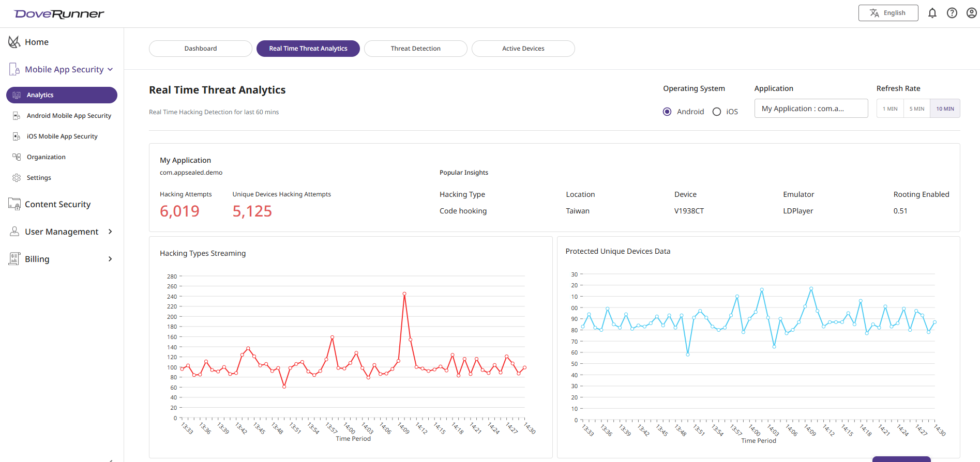Open the English language button

pos(888,13)
